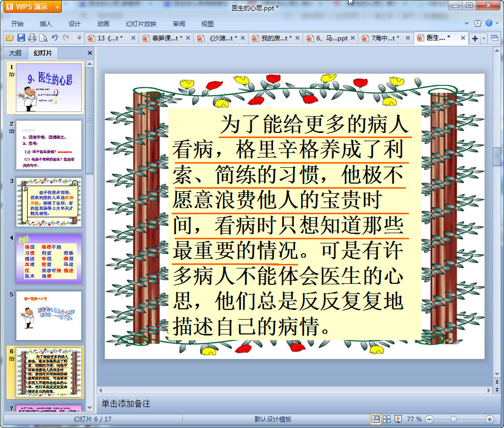Close the slide thumbnail pane

click(89, 53)
